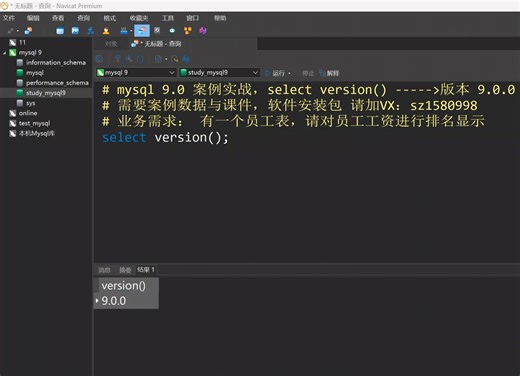Select the 无标题 - 查询 query tab
The image size is (520, 376).
(193, 44)
